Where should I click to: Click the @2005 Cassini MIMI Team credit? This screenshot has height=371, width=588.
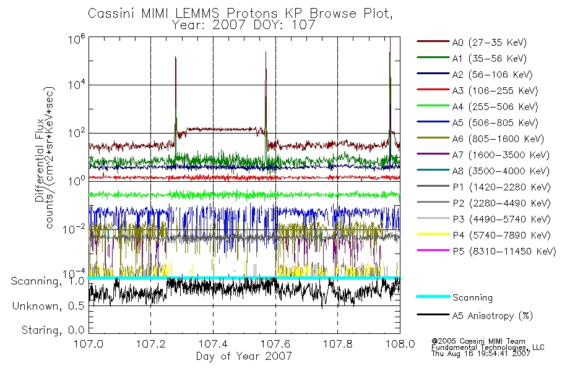pos(478,341)
